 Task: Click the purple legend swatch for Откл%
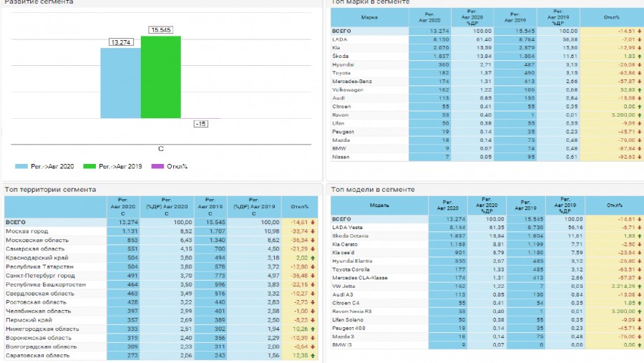click(157, 167)
